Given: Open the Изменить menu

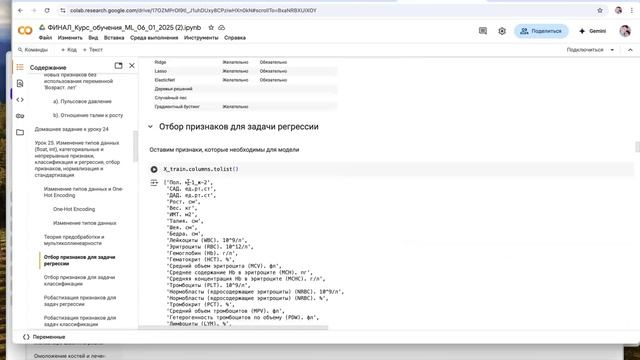Looking at the screenshot, I should pyautogui.click(x=70, y=38).
